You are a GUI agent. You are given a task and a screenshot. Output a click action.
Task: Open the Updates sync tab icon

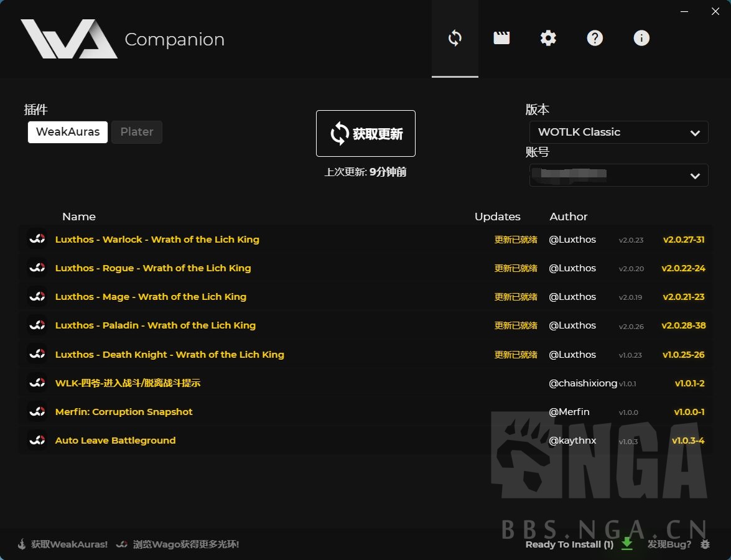pos(455,38)
